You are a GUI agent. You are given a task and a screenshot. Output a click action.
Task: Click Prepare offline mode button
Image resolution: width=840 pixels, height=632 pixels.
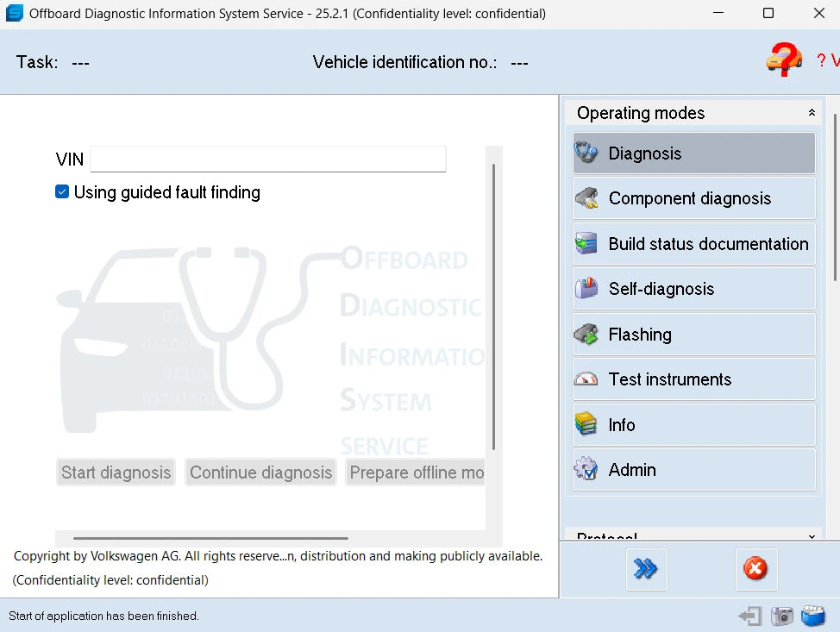[416, 472]
